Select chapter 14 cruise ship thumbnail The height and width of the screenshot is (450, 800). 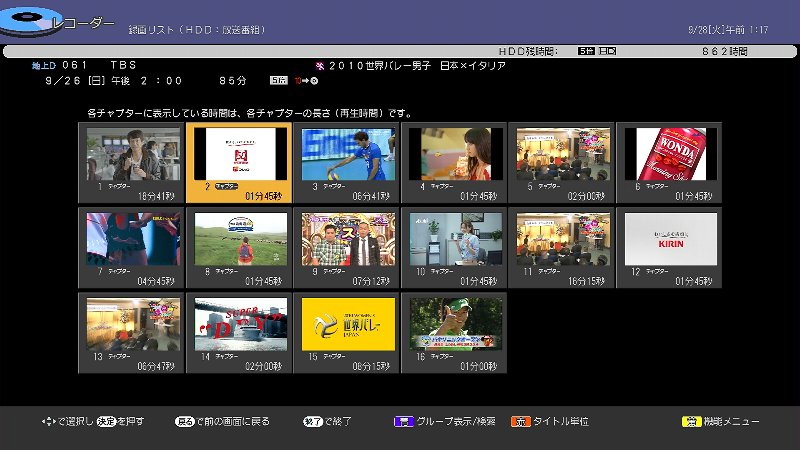pos(239,323)
